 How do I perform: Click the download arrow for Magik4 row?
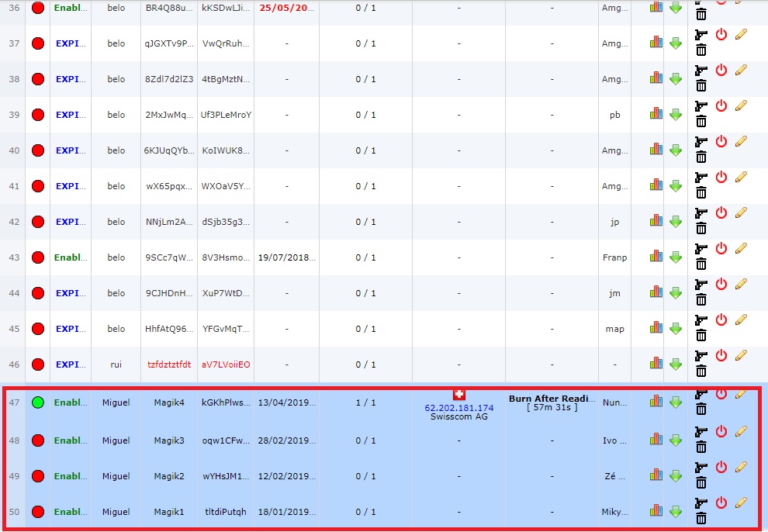pyautogui.click(x=676, y=402)
